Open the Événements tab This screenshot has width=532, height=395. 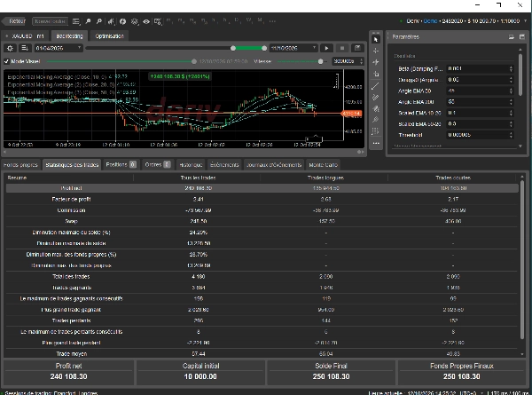[x=224, y=165]
